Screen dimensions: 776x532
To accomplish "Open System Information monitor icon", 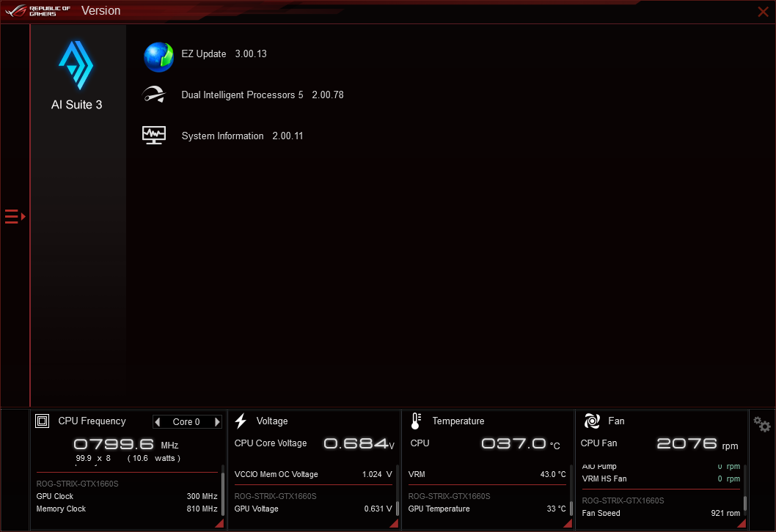I will 154,135.
